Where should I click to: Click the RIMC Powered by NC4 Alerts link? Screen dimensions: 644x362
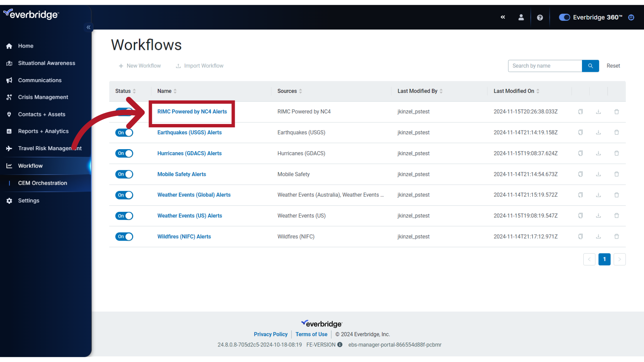point(192,111)
